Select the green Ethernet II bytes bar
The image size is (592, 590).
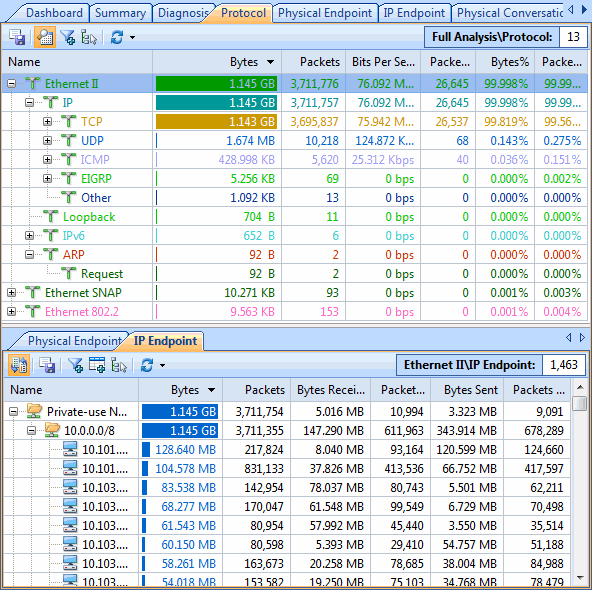[216, 83]
